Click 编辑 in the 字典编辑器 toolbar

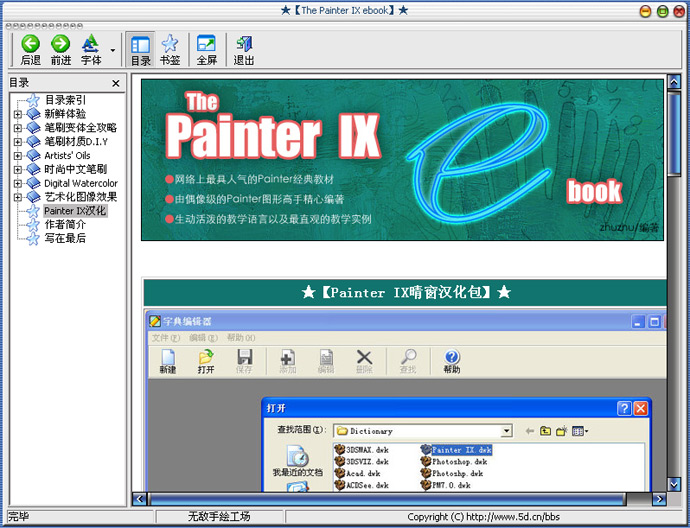326,362
